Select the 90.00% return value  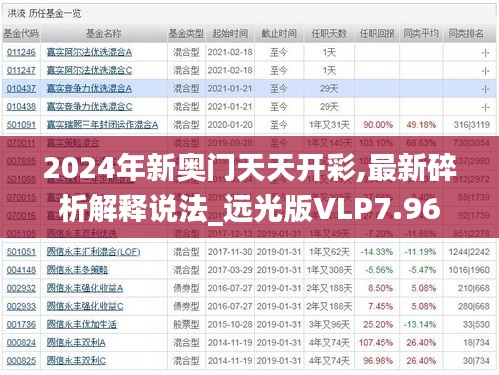[x=378, y=125]
